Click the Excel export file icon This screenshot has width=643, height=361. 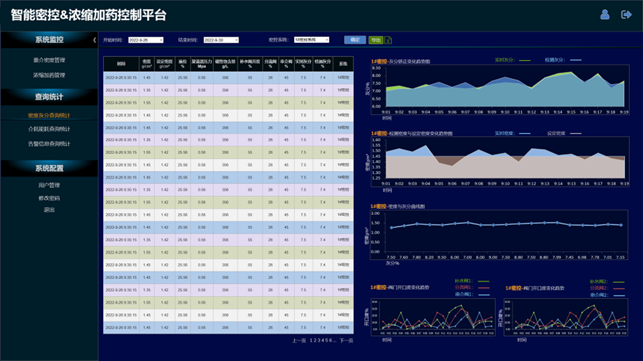(388, 40)
